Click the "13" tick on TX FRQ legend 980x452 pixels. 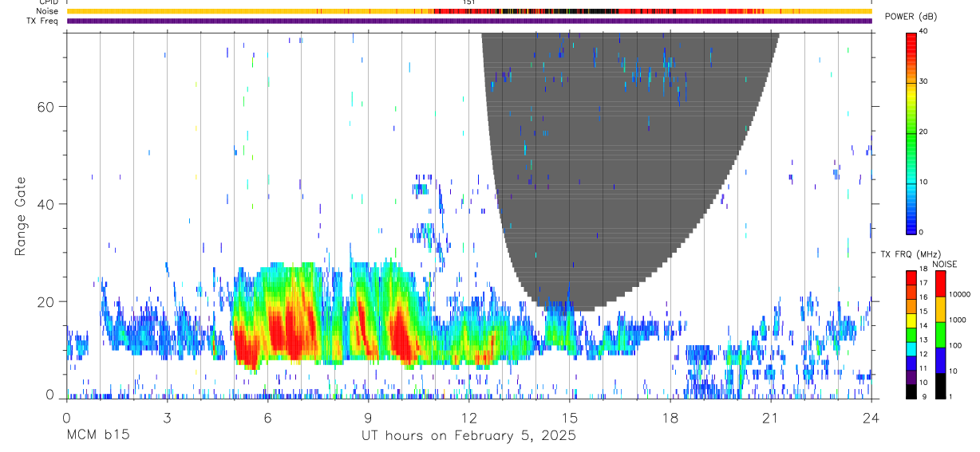(923, 340)
